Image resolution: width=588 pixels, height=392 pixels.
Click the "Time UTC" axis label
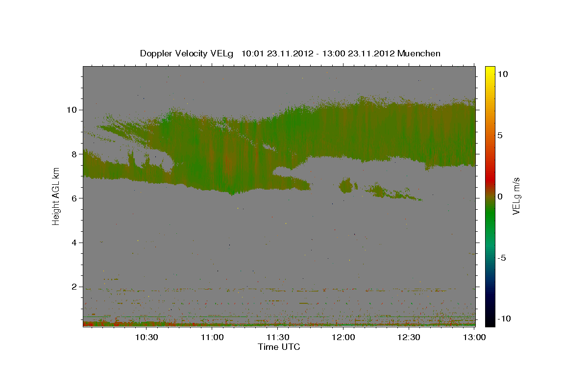(279, 347)
